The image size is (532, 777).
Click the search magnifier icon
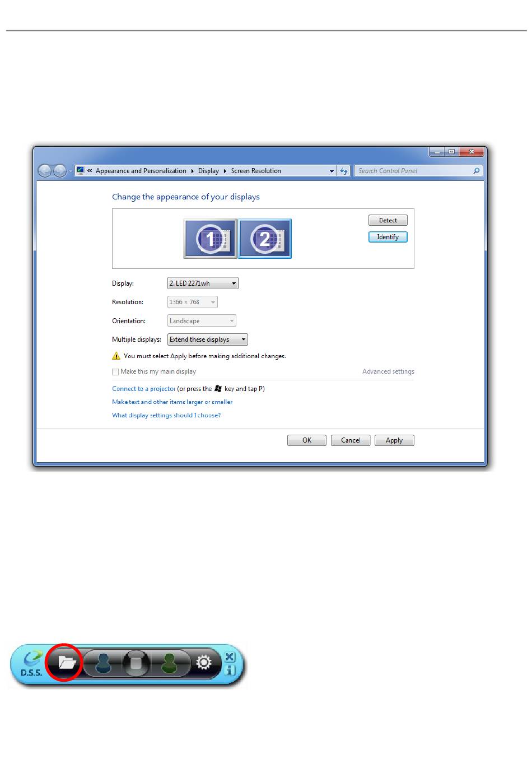(477, 171)
